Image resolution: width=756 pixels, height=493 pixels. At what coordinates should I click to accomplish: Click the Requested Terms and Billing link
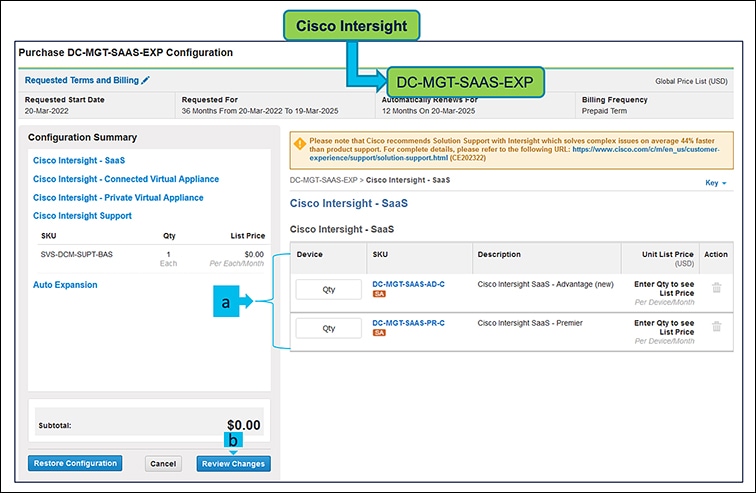pos(81,80)
